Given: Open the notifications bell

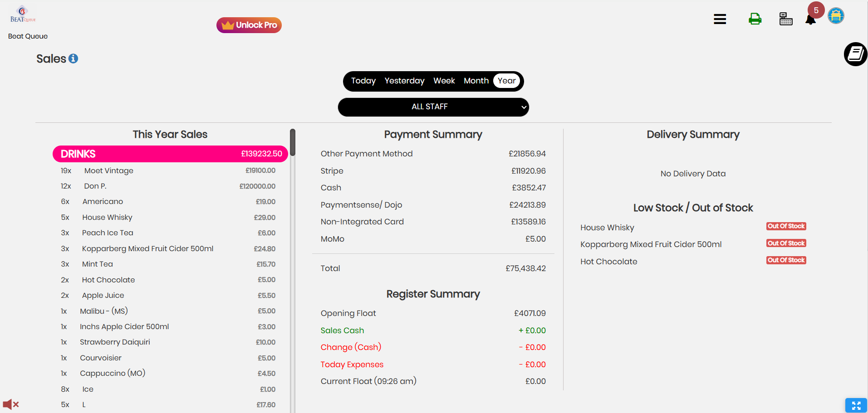Looking at the screenshot, I should point(810,20).
